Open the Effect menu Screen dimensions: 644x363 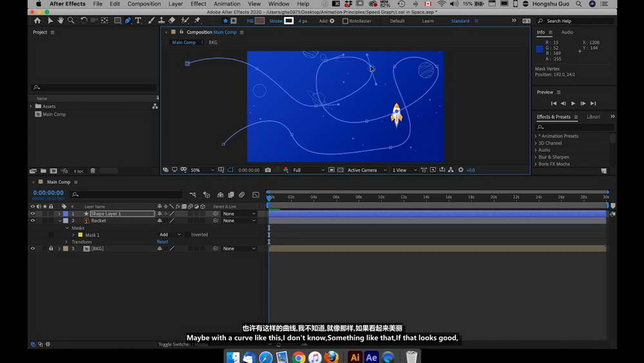198,4
